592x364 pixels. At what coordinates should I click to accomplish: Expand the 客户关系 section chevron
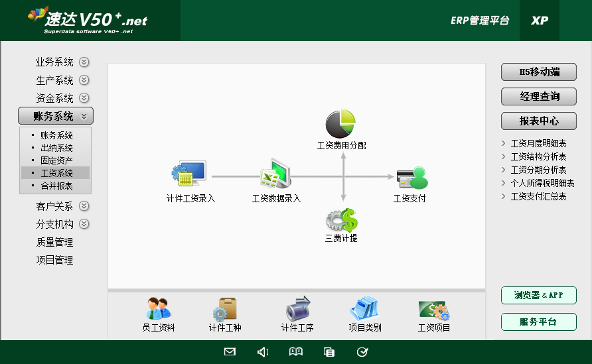click(84, 206)
